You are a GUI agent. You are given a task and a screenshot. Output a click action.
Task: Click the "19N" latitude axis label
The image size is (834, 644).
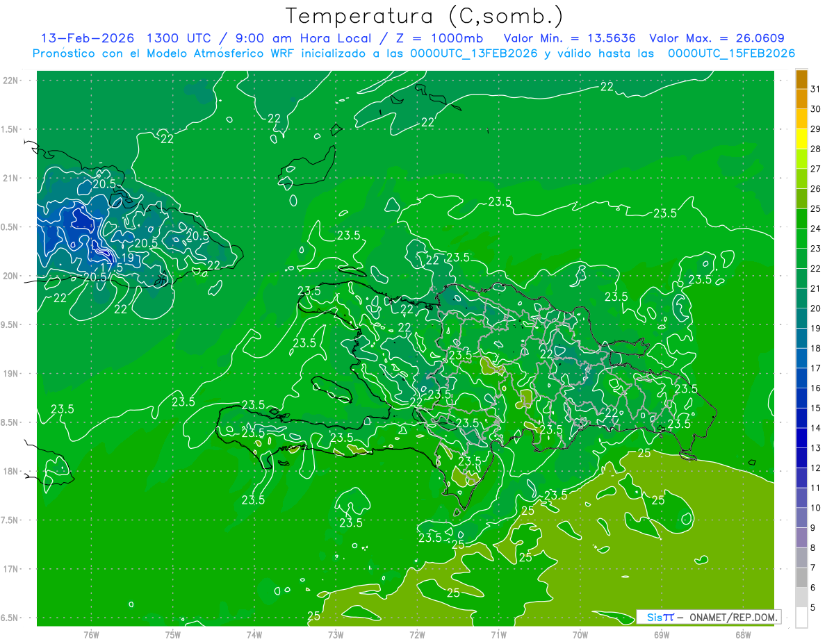[10, 374]
